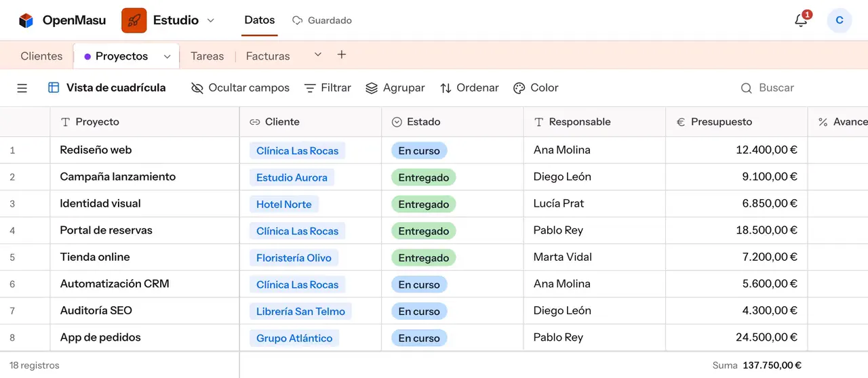Add a new table with plus
Image resolution: width=868 pixels, height=378 pixels.
coord(342,54)
